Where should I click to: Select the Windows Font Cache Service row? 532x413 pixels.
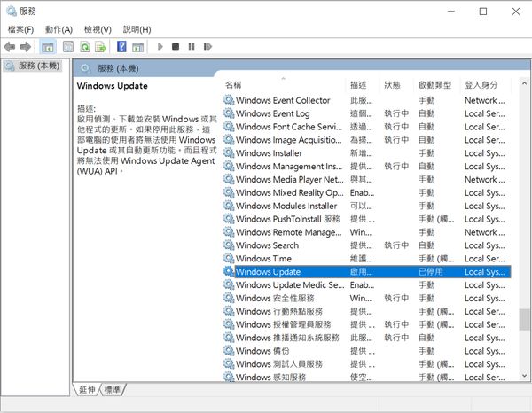(367, 127)
